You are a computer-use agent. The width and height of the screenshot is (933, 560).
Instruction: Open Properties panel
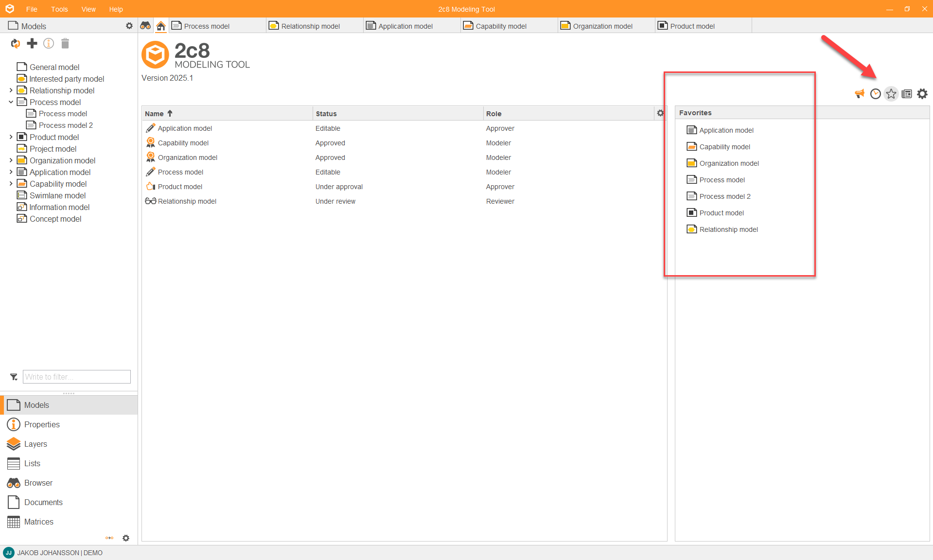[69, 424]
